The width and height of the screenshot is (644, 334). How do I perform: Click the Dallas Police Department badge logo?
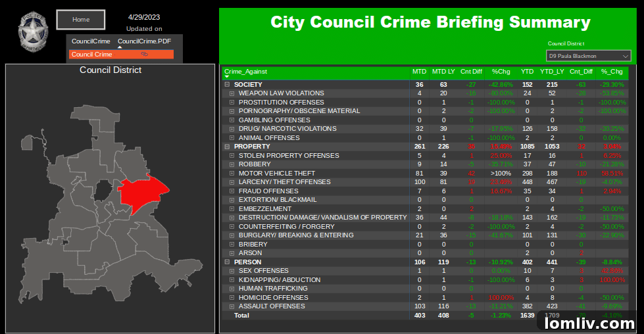30,28
